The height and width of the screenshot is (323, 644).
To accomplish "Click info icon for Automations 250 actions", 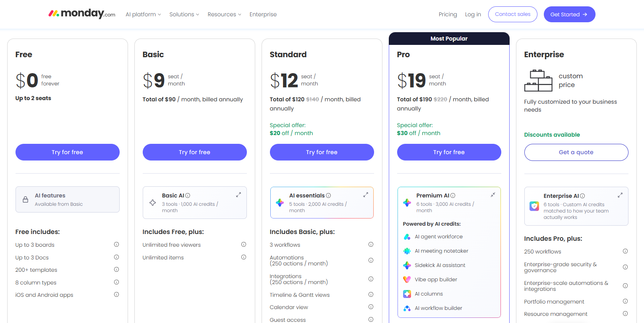I will coord(371,260).
